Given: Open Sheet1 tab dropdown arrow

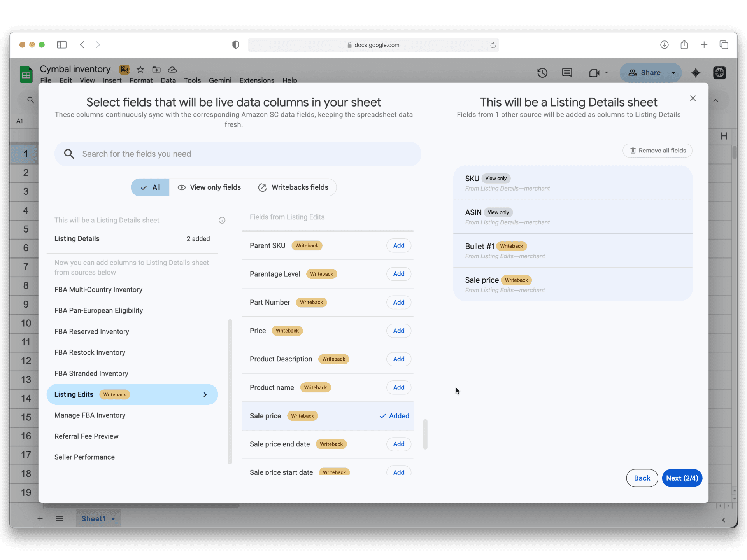Looking at the screenshot, I should point(113,519).
